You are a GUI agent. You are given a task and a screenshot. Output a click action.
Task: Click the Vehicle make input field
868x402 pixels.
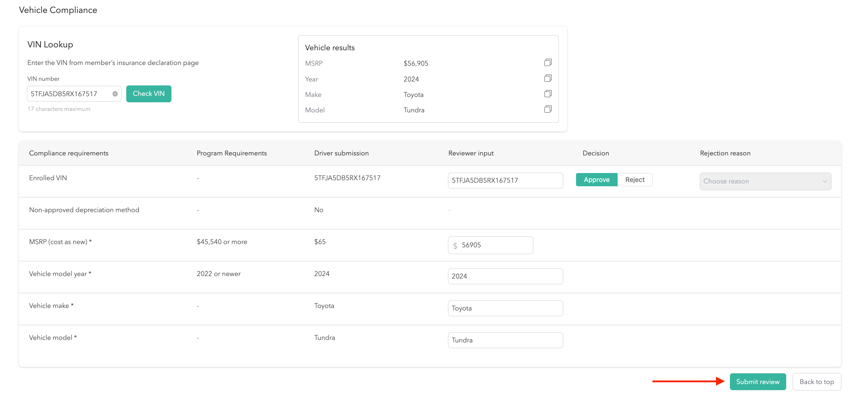click(505, 308)
